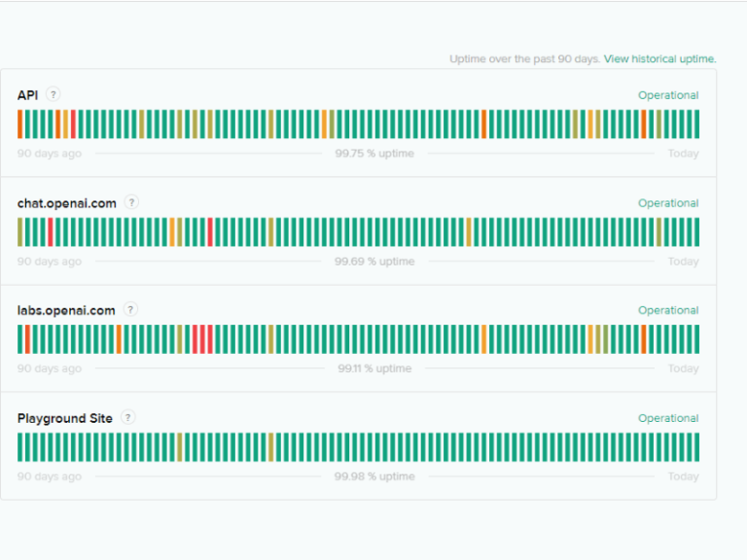The image size is (747, 560).
Task: Click the 99.75 % uptime text
Action: [x=374, y=154]
